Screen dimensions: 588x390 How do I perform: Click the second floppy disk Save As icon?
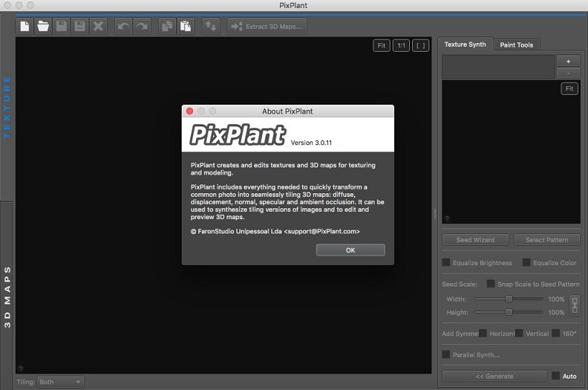pos(80,27)
